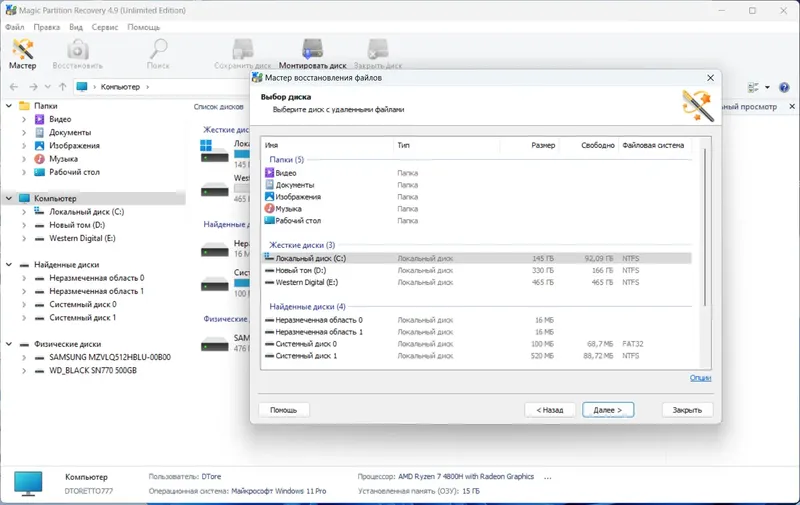Select Изображения folder in wizard list
This screenshot has height=505, width=800.
(x=478, y=197)
